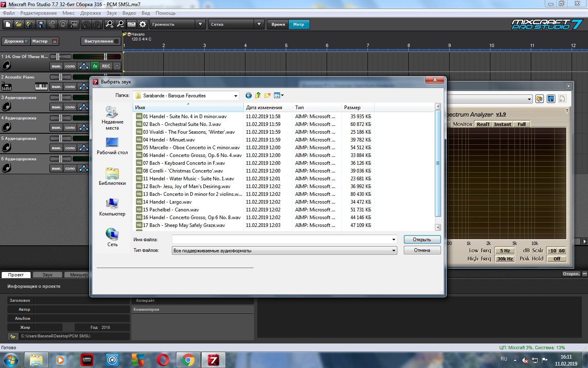Open automation icon on track 1
Image resolution: width=588 pixels, height=368 pixels.
tap(84, 66)
